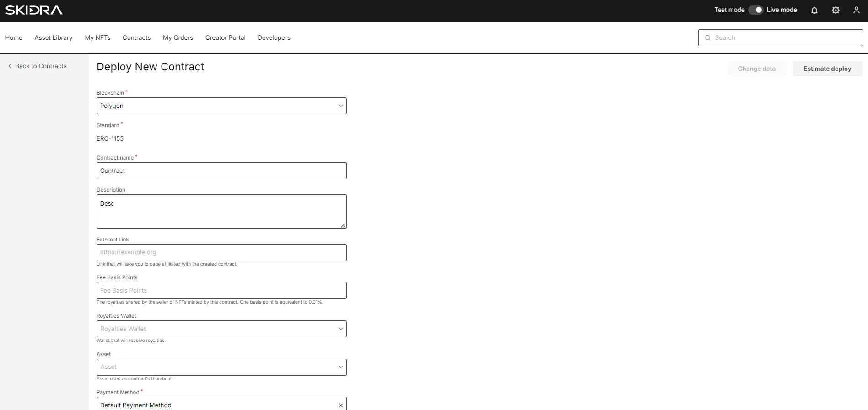Open the settings gear icon

[x=836, y=10]
